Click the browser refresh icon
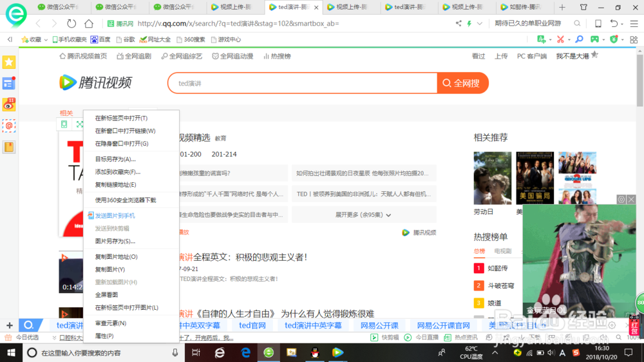644x362 pixels. pos(71,23)
